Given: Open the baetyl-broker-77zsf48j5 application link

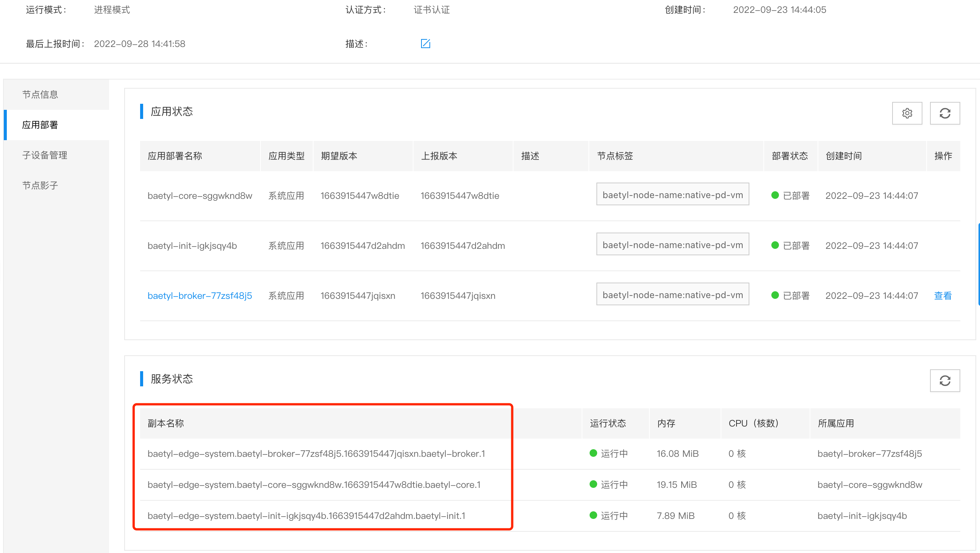Looking at the screenshot, I should [200, 296].
